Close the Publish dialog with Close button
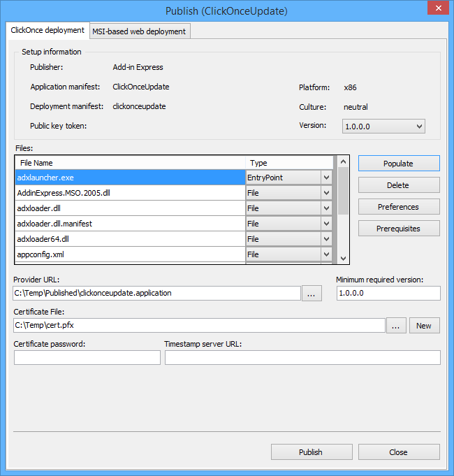 tap(398, 452)
